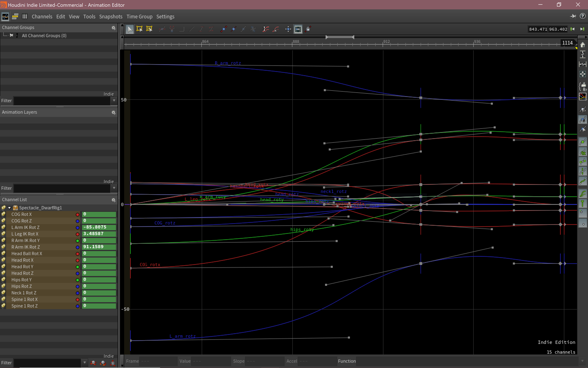The width and height of the screenshot is (588, 368).
Task: Open the help question mark icon
Action: [582, 16]
